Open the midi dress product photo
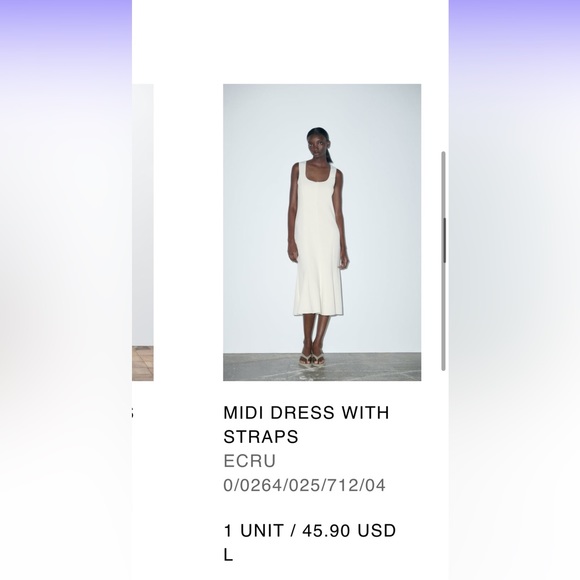This screenshot has width=580, height=580. click(322, 232)
